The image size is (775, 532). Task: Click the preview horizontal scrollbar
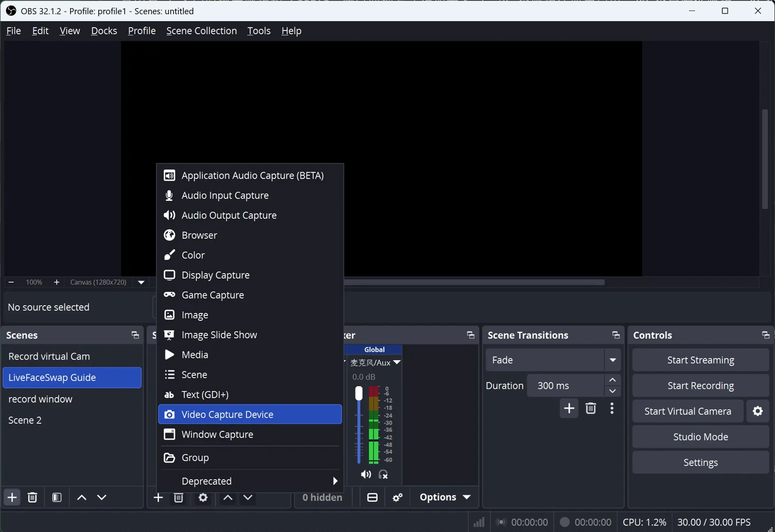[474, 282]
